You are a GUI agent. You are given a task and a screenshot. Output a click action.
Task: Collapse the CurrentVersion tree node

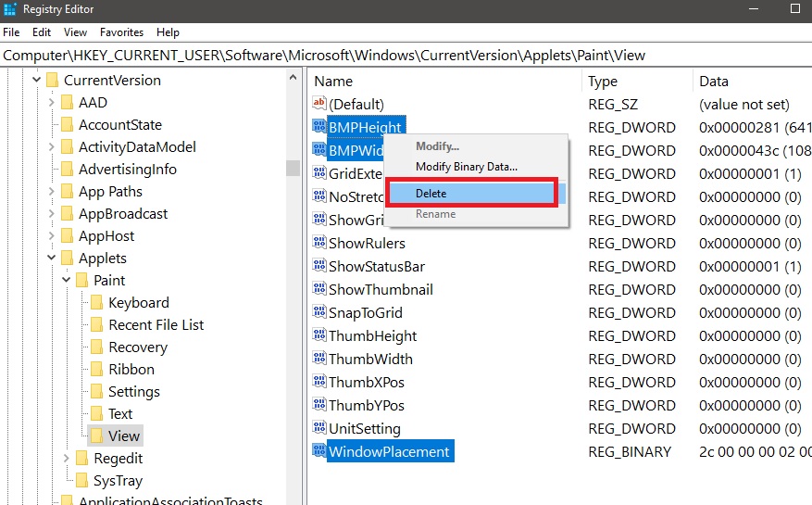pyautogui.click(x=36, y=80)
